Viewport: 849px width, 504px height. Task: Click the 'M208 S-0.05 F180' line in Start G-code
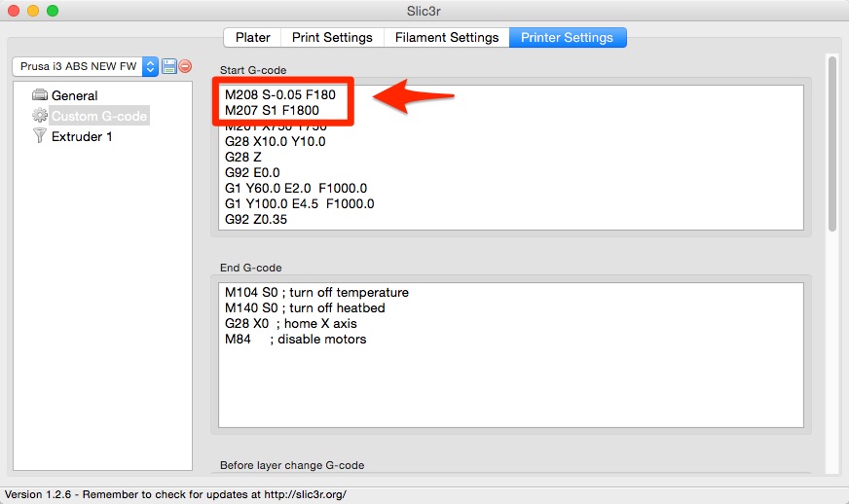pos(280,94)
